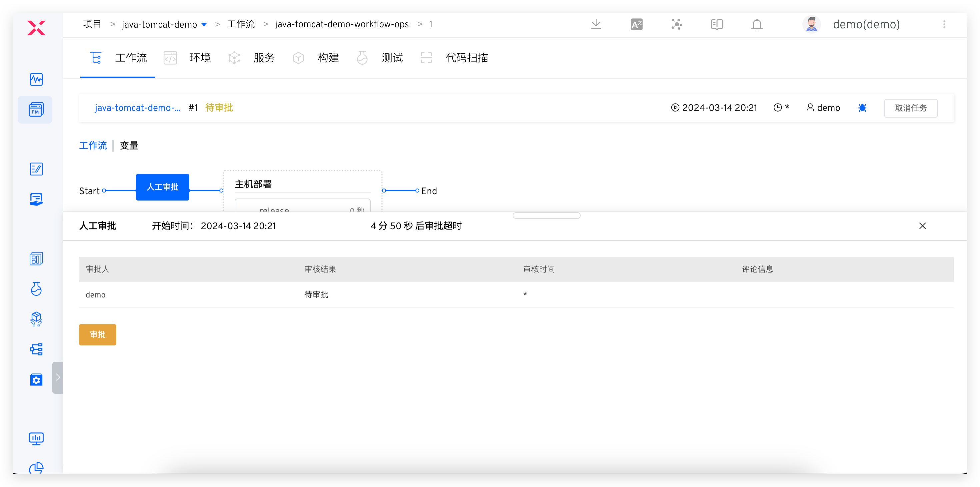Open the documentation book icon

717,24
